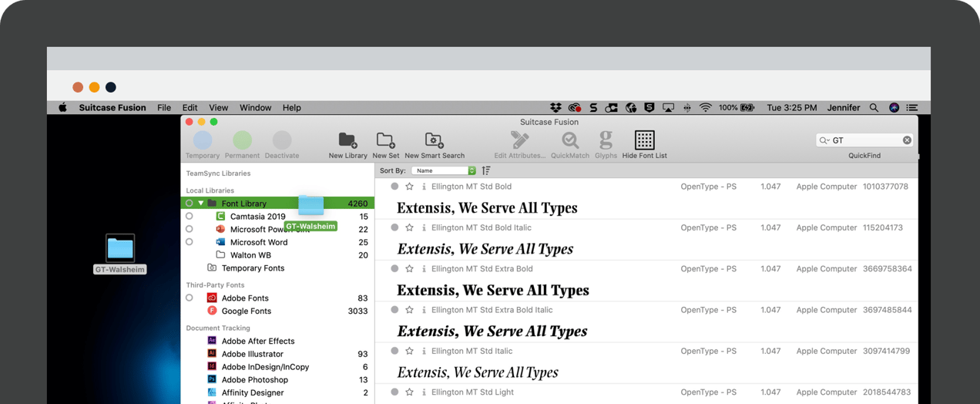This screenshot has width=980, height=404.
Task: Open the Sort By Name dropdown
Action: [444, 170]
